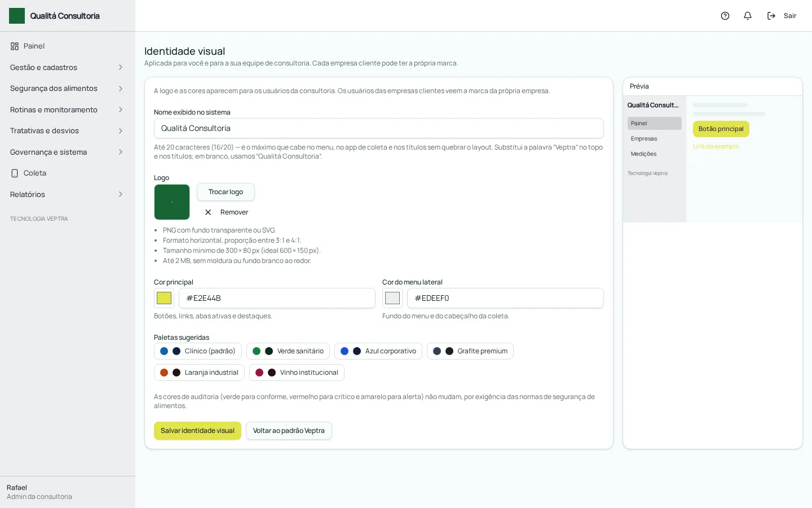The image size is (812, 508).
Task: Click Botão principal in the preview
Action: pyautogui.click(x=721, y=129)
